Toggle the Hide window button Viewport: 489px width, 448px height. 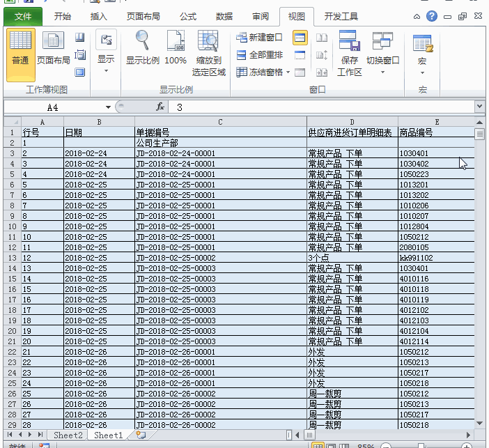coord(300,55)
